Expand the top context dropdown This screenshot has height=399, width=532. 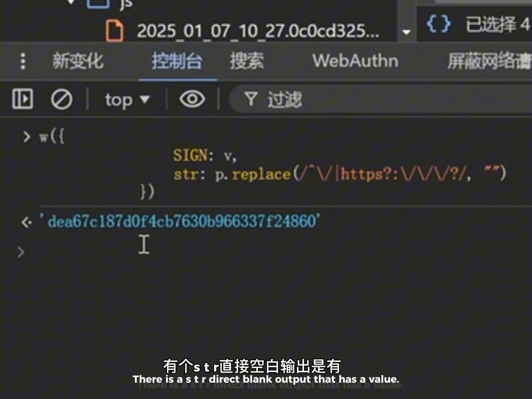127,100
